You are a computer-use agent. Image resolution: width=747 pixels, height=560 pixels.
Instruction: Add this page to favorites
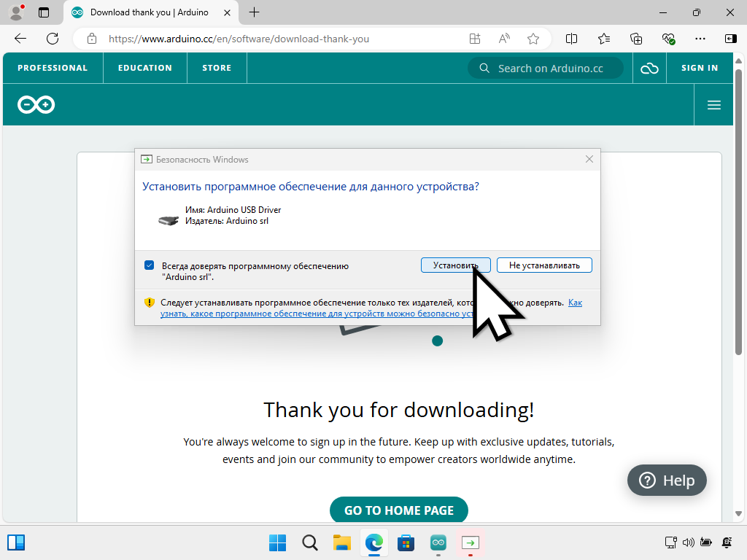coord(533,39)
